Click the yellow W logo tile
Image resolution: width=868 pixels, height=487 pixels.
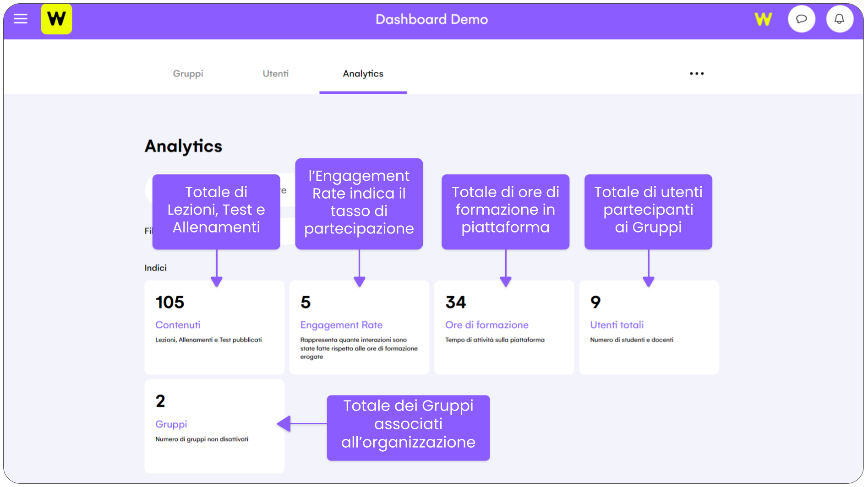pyautogui.click(x=56, y=19)
